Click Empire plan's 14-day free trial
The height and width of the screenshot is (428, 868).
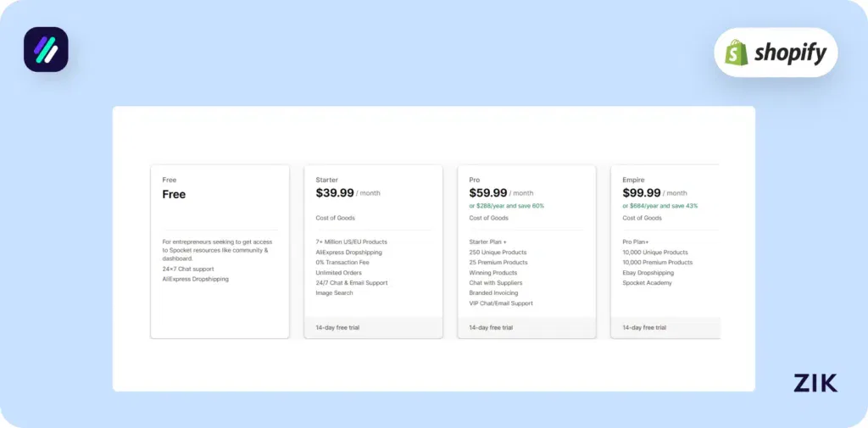(644, 328)
